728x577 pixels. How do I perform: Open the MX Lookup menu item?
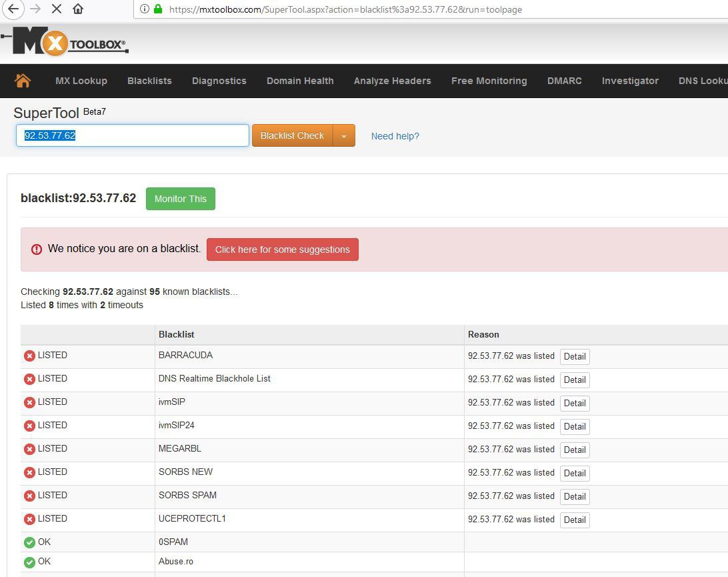click(x=81, y=81)
